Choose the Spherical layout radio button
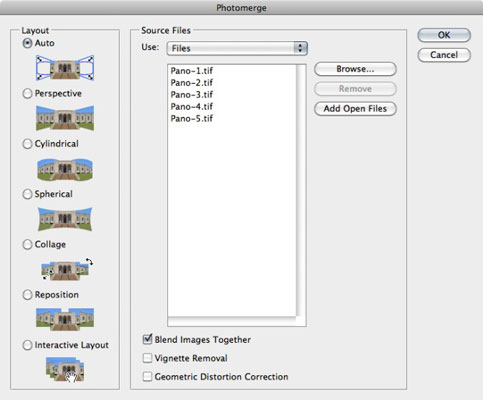Viewport: 483px width, 400px height. (27, 194)
